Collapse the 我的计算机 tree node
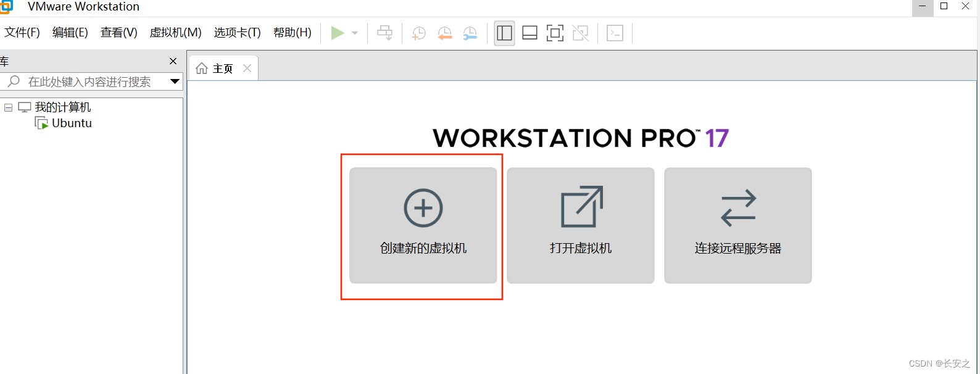Image resolution: width=980 pixels, height=374 pixels. [8, 107]
